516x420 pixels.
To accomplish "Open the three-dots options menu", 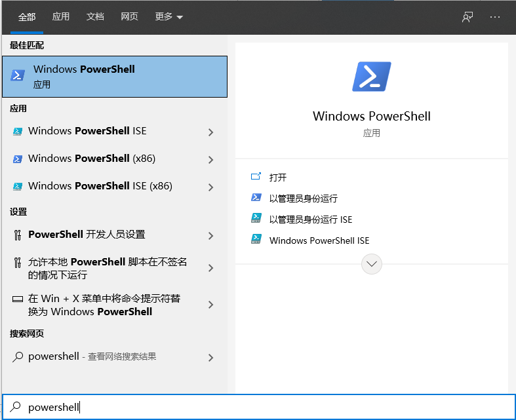I will 495,17.
